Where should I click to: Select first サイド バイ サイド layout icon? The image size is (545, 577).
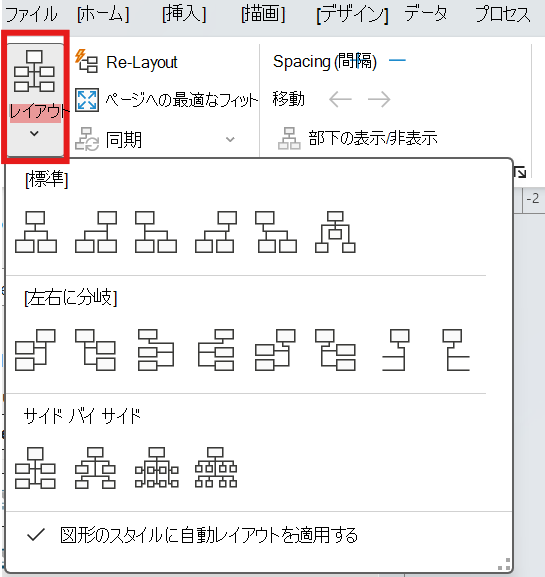click(x=35, y=468)
